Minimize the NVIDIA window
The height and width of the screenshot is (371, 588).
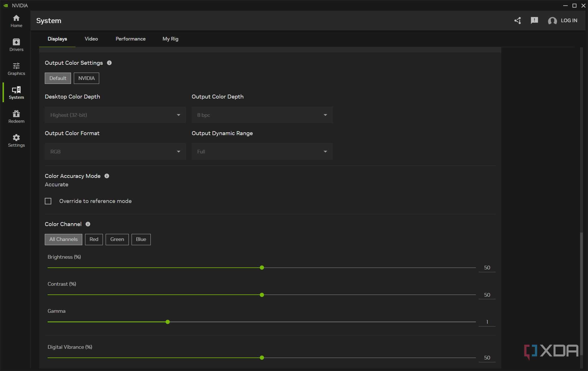pos(565,5)
